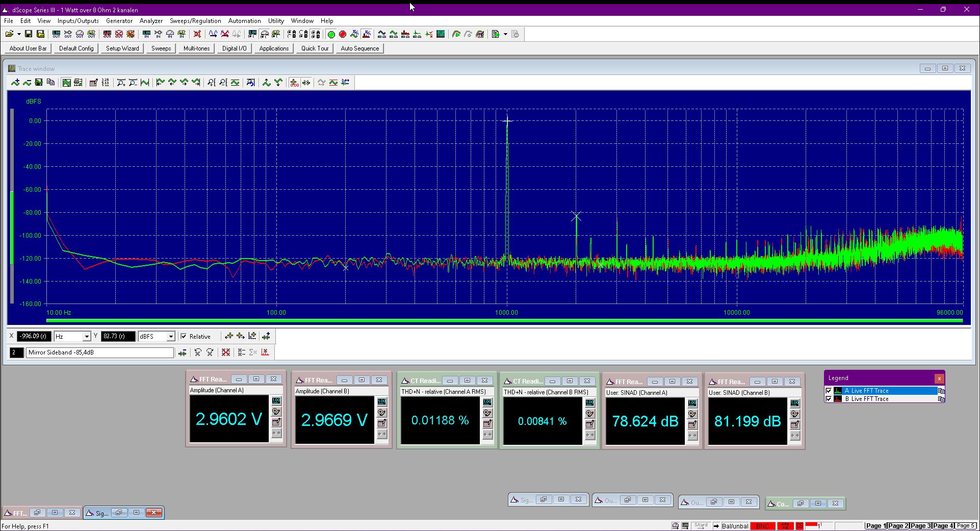
Task: Click the Digital I/O button
Action: 235,48
